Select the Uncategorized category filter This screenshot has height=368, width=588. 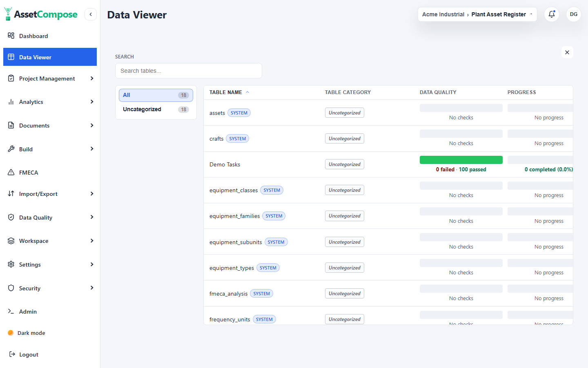[156, 110]
